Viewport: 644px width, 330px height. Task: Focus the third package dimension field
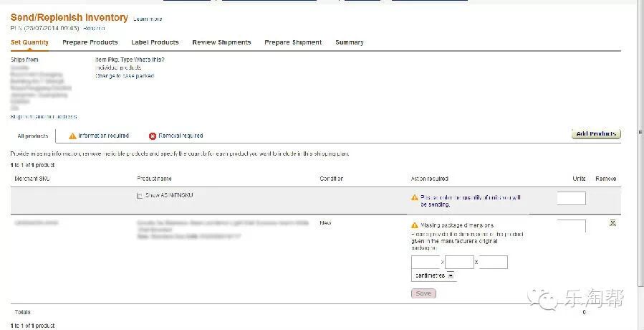[494, 262]
